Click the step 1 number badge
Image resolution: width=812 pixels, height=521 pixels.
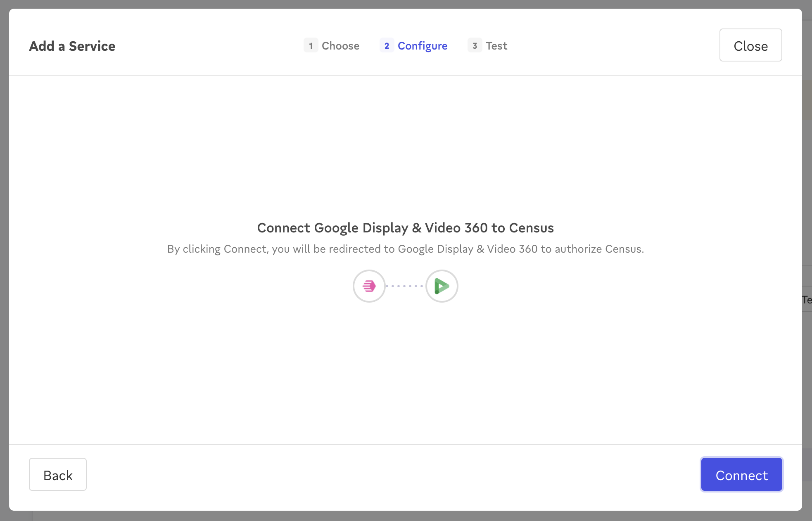point(311,45)
